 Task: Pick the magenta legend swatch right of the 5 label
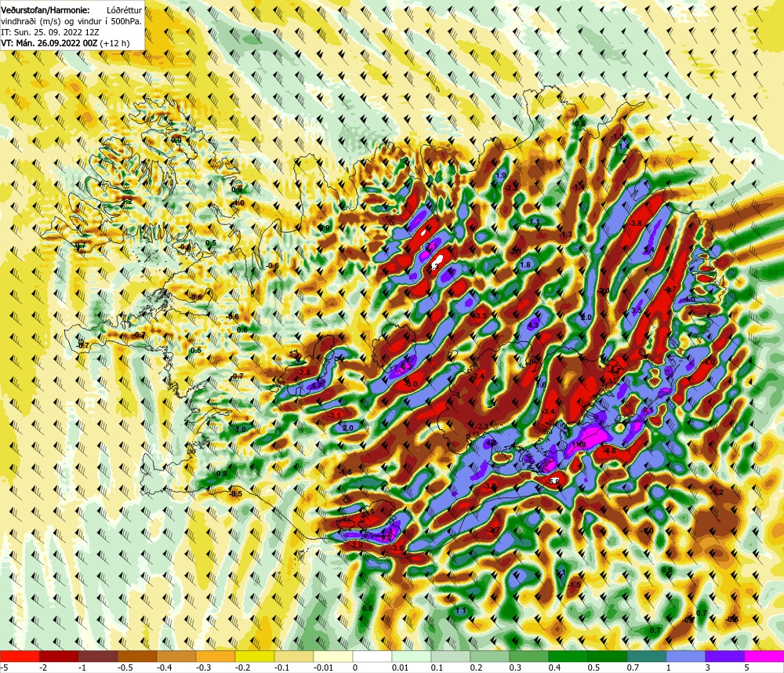[x=764, y=656]
